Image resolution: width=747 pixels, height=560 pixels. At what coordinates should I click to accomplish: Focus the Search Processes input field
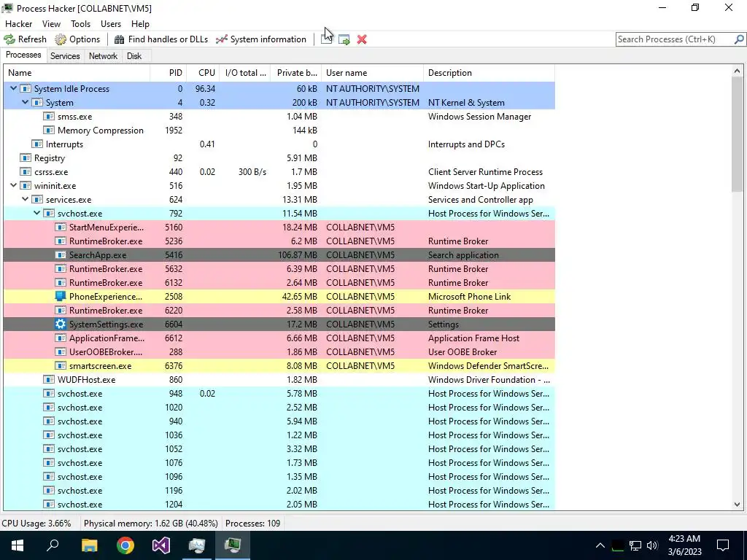[675, 39]
